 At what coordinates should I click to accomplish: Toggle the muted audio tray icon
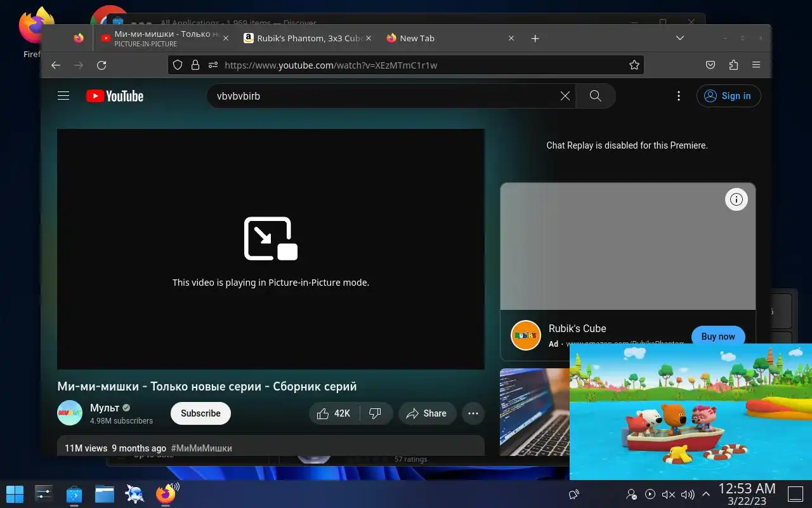pyautogui.click(x=669, y=494)
